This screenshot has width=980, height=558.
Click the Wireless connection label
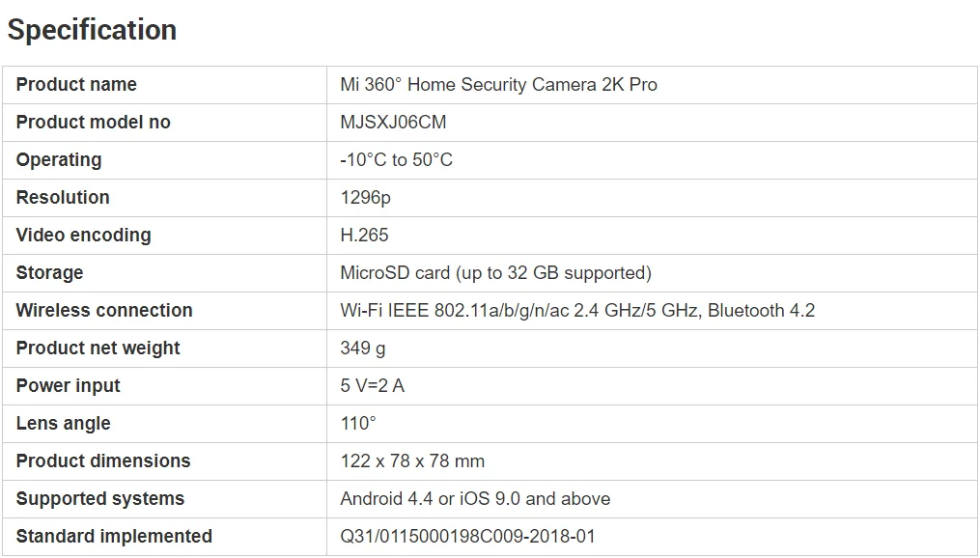coord(104,311)
